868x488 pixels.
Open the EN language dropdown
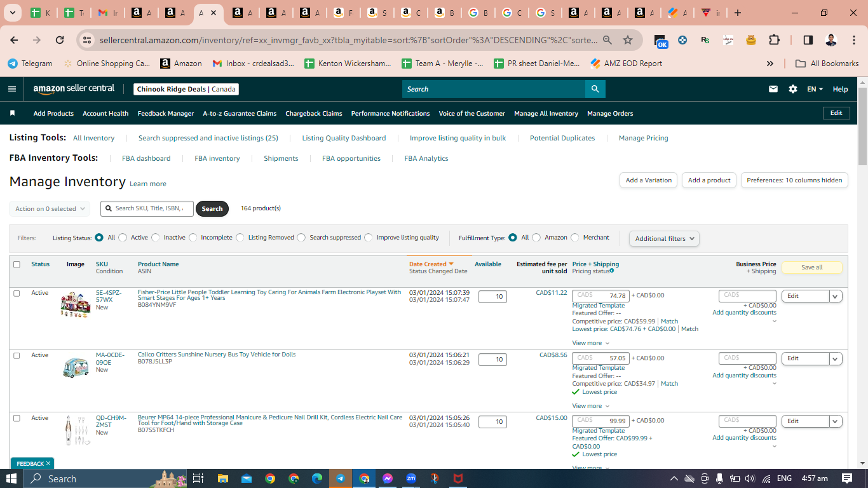tap(815, 89)
